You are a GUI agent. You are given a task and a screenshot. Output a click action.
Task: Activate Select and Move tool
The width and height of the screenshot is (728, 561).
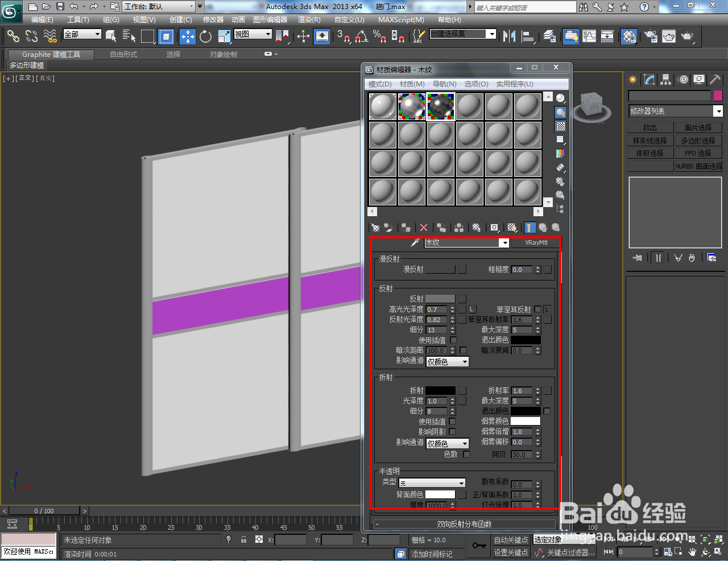[x=188, y=36]
